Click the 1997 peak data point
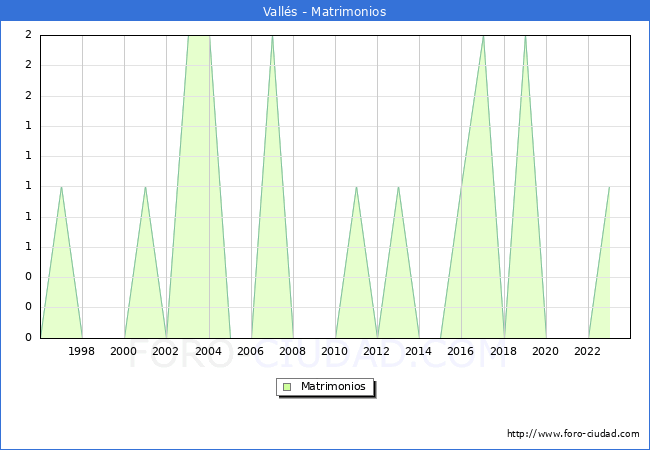 61,187
